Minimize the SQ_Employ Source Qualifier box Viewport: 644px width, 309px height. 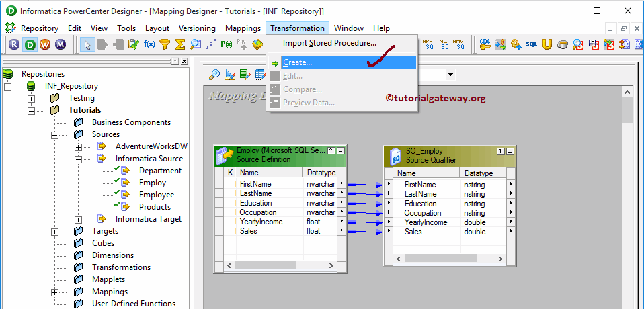click(510, 151)
